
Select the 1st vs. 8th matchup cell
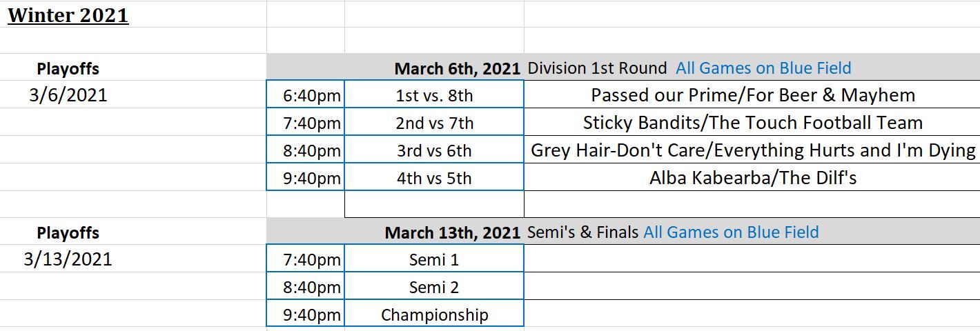[x=434, y=96]
